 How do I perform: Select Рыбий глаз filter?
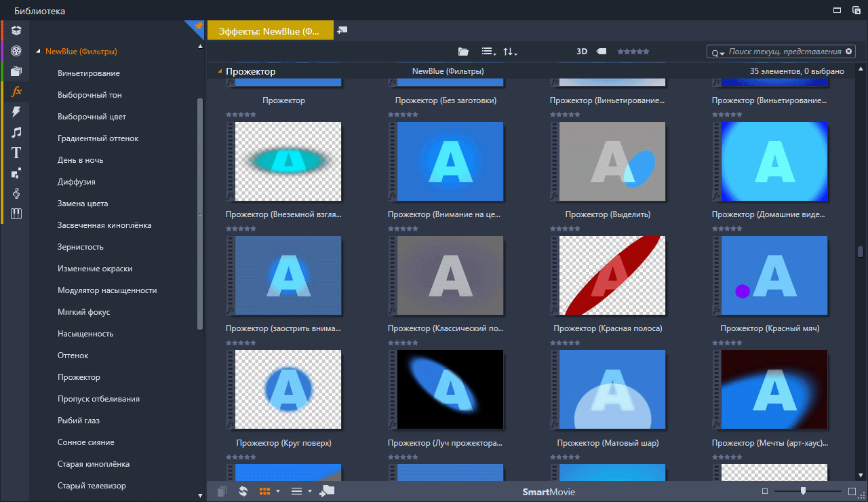point(79,421)
